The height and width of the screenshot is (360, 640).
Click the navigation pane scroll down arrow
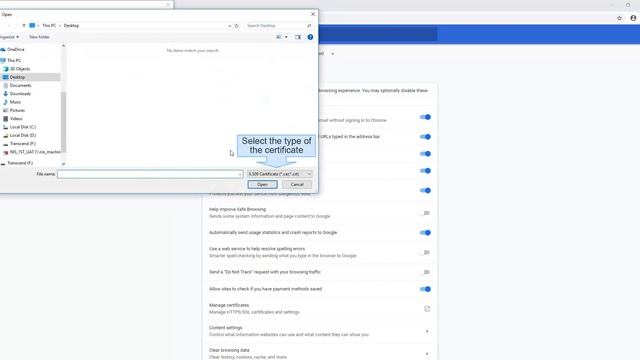coord(63,164)
